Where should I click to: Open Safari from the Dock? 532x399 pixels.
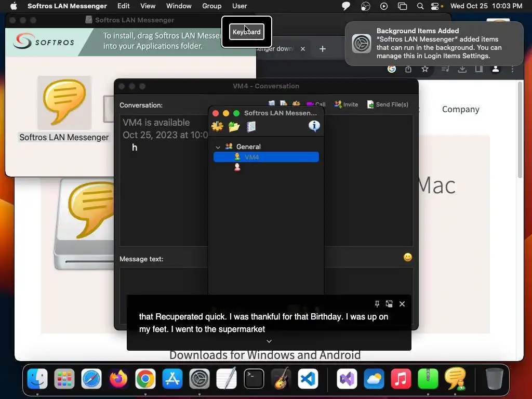pyautogui.click(x=91, y=379)
